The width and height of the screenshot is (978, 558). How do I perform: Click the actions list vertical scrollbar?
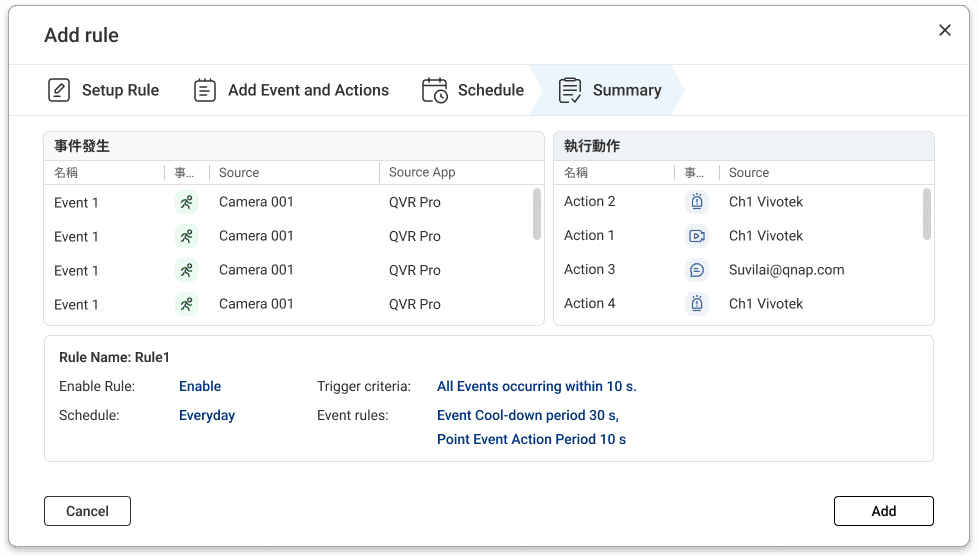(927, 214)
